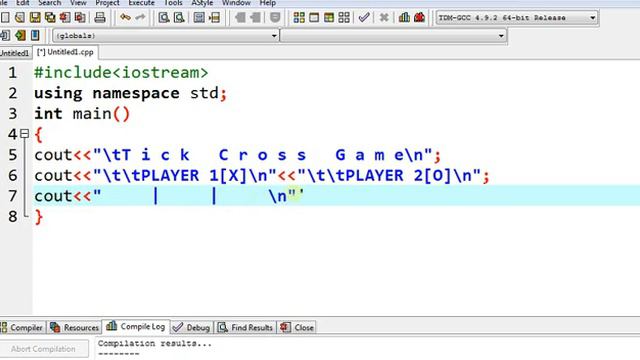
Task: Click the Close All files toolbar icon
Action: click(80, 18)
